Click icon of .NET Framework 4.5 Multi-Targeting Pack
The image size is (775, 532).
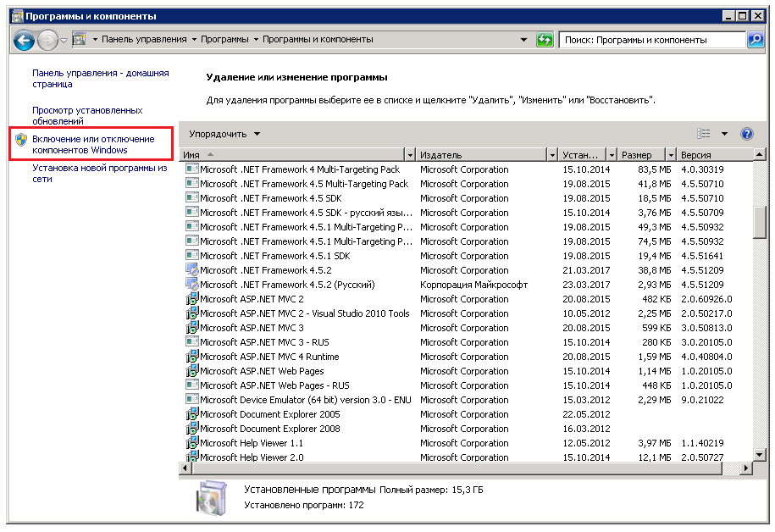[x=191, y=183]
